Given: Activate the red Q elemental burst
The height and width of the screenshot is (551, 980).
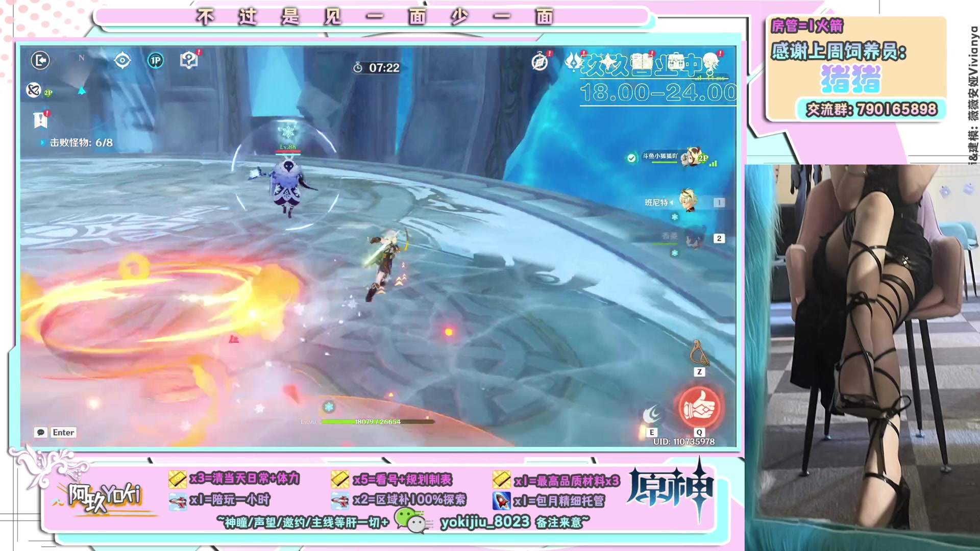Looking at the screenshot, I should click(x=699, y=408).
